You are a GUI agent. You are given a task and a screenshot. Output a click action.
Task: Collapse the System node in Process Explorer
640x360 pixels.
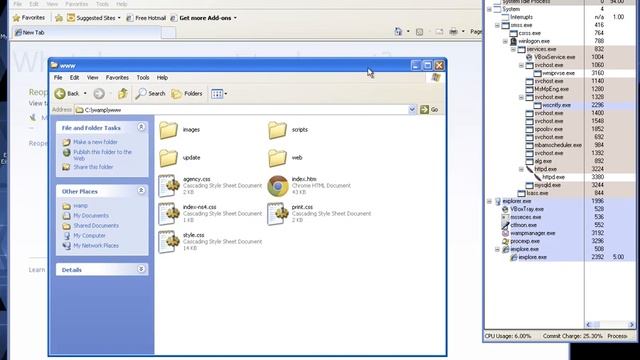489,9
